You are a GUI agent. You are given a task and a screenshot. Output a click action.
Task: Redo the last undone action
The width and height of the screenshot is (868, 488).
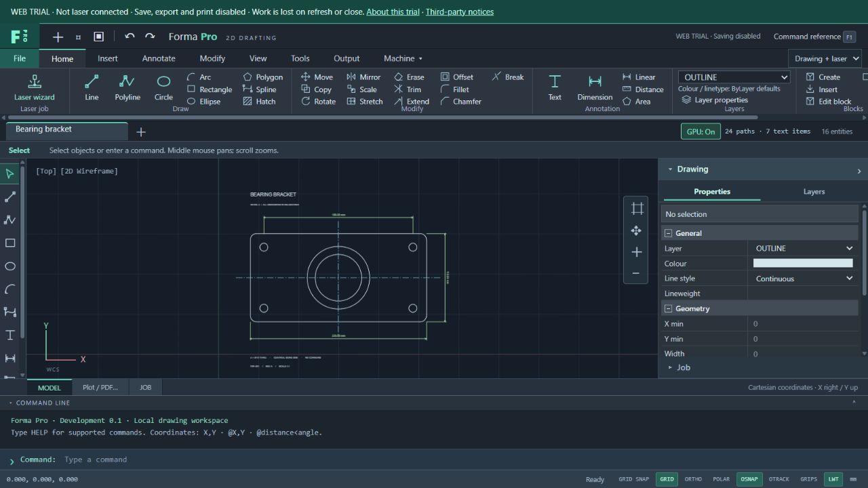[150, 37]
